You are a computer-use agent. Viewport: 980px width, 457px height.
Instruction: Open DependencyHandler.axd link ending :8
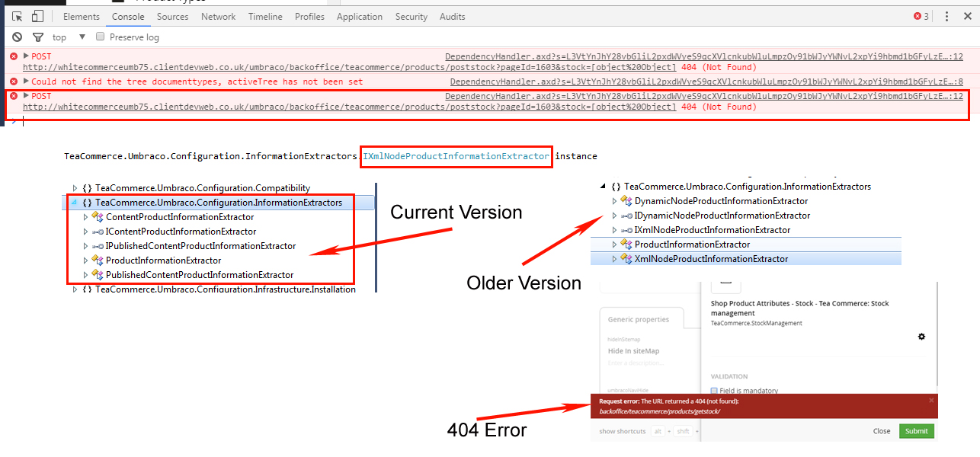coord(706,81)
